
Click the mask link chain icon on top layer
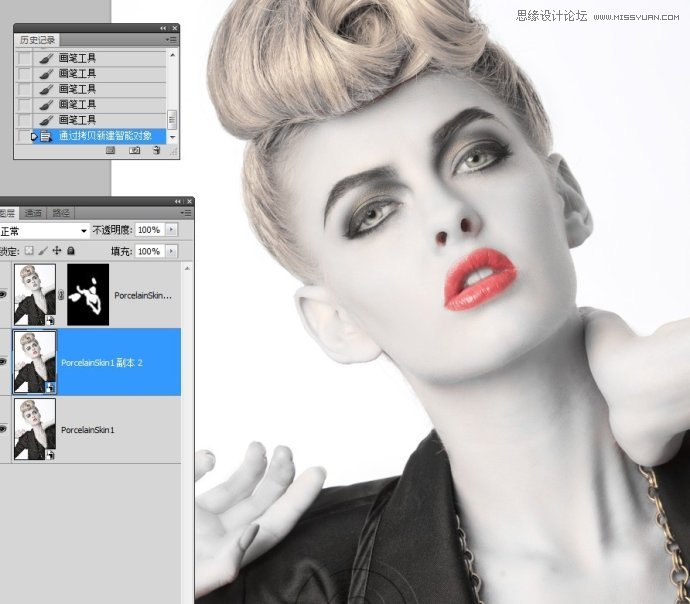(x=61, y=295)
